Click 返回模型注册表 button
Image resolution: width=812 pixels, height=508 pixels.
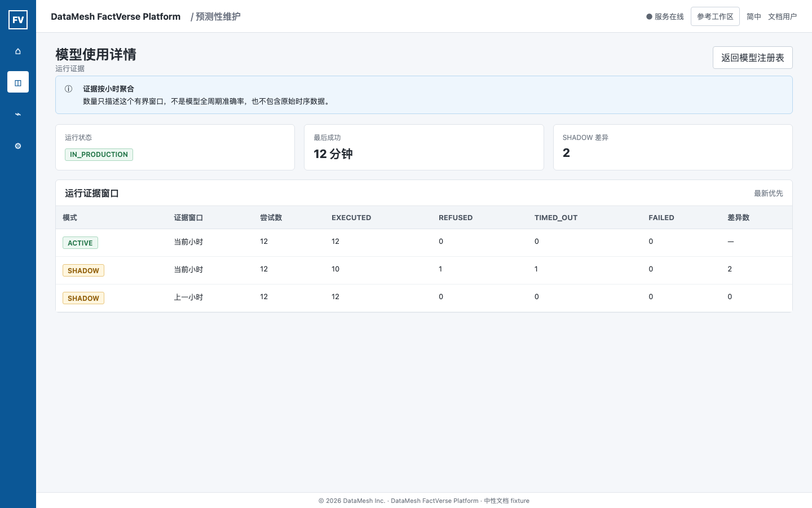click(x=753, y=58)
